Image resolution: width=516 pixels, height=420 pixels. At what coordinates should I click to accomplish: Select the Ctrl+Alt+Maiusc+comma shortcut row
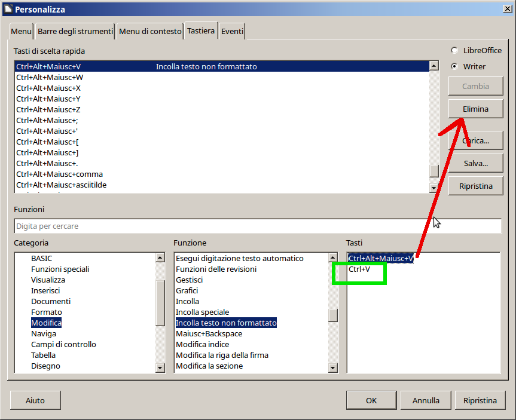click(x=222, y=174)
